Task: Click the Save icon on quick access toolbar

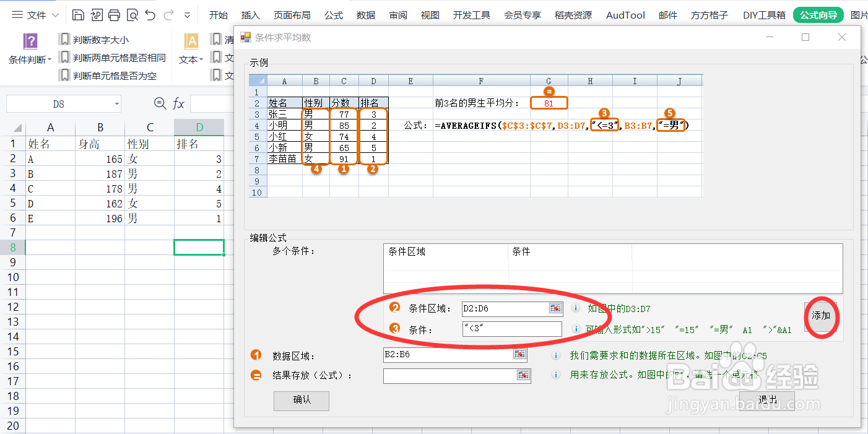Action: [78, 15]
